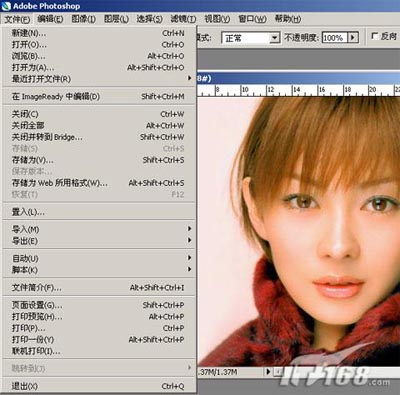Open the 正常 blend mode dropdown
400x395 pixels.
tap(274, 38)
